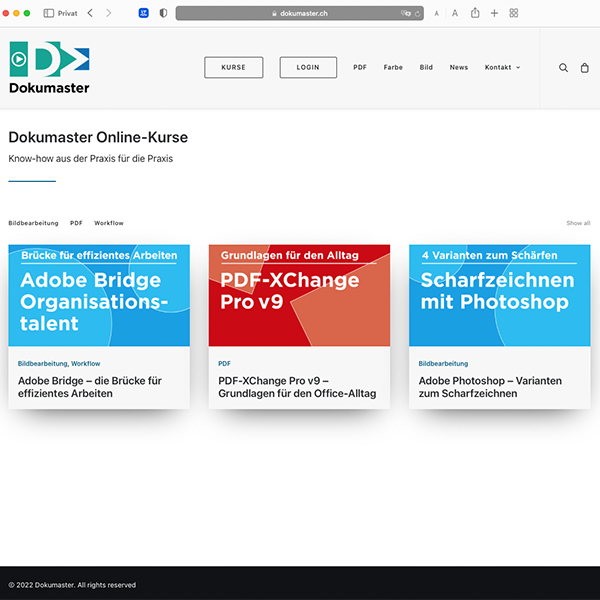Open the shopping bag cart icon

coord(584,68)
